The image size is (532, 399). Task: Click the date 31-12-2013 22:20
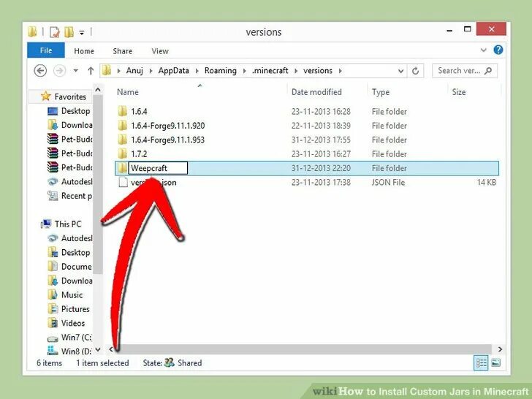321,168
